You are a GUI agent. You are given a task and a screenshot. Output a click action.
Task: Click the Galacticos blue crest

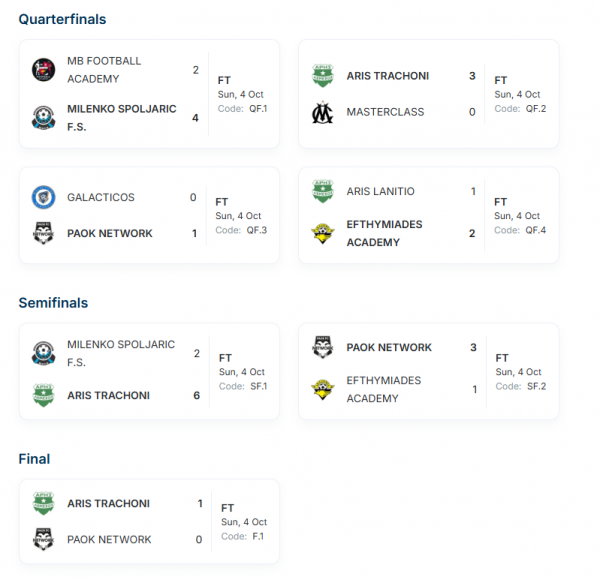pos(43,197)
